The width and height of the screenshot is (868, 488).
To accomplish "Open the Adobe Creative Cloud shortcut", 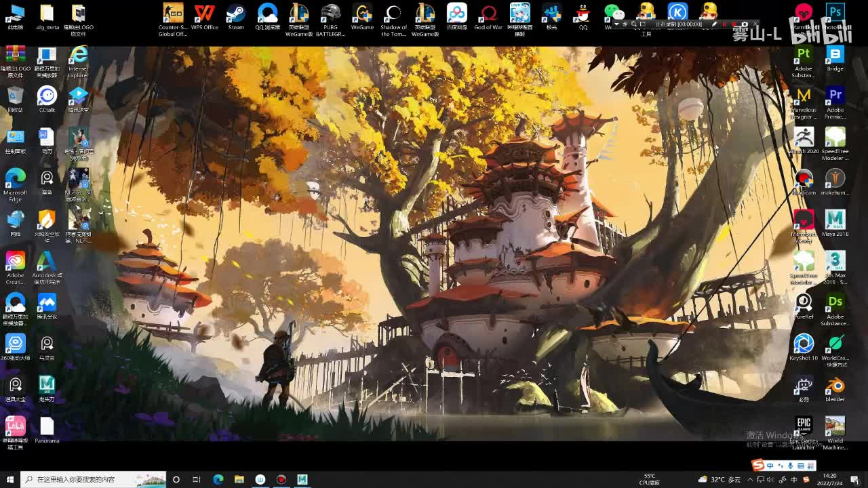I will click(15, 261).
